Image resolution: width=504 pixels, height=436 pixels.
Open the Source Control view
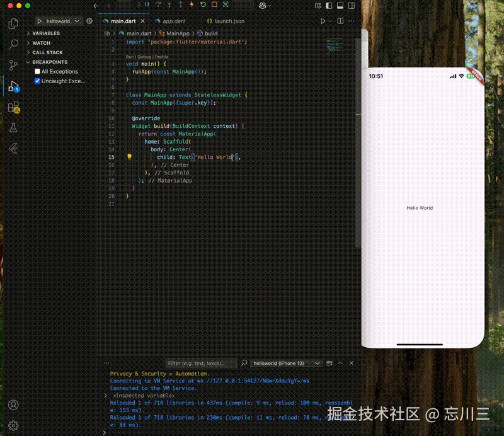pos(13,65)
